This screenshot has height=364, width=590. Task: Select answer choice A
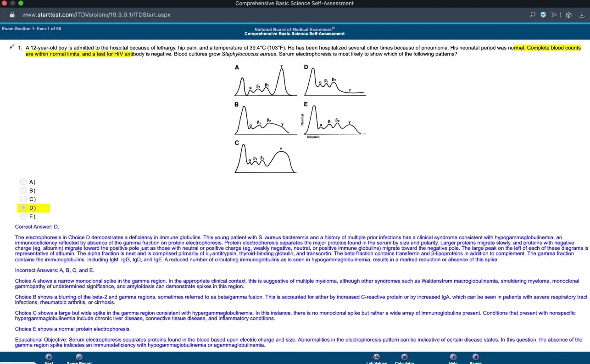tap(23, 182)
